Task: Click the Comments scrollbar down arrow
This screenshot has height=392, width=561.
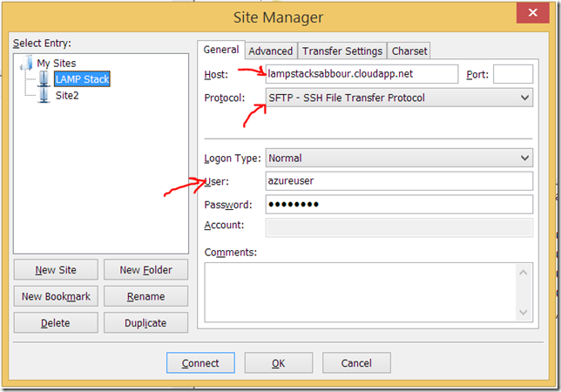Action: click(x=524, y=312)
